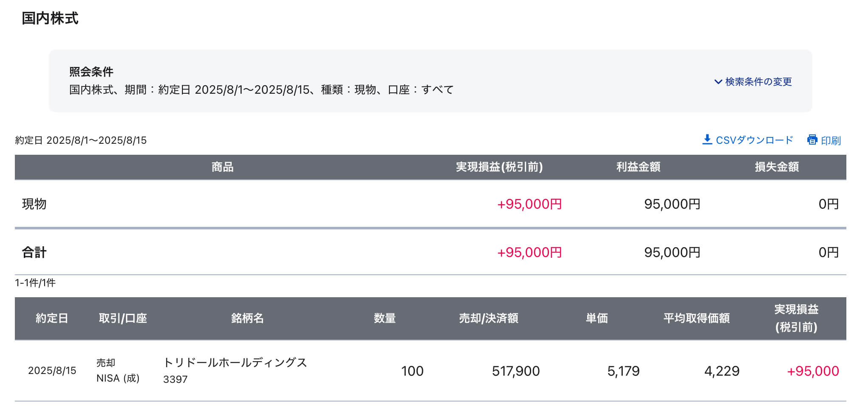This screenshot has width=868, height=410.
Task: Click the 単価 column header
Action: (596, 318)
